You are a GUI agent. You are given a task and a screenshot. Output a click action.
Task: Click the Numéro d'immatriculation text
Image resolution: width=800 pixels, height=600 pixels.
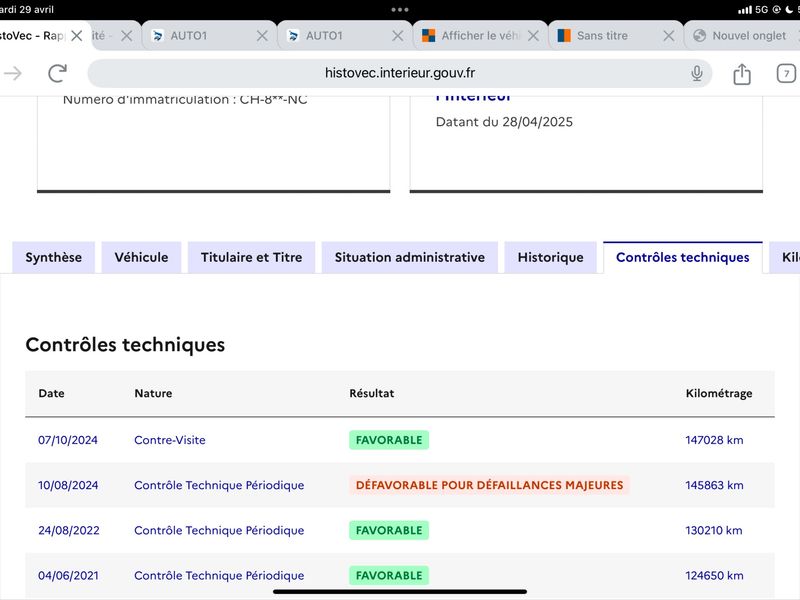click(x=185, y=100)
